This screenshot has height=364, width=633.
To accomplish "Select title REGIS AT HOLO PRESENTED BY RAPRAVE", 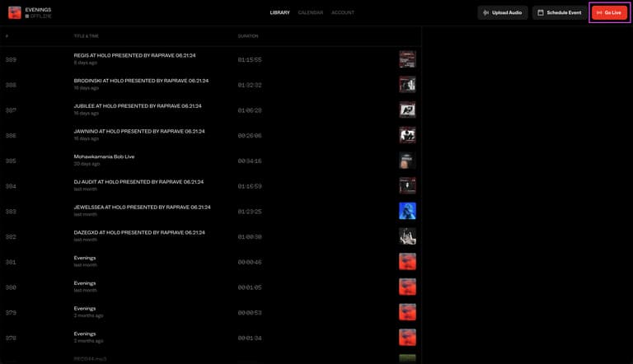I will pyautogui.click(x=134, y=56).
